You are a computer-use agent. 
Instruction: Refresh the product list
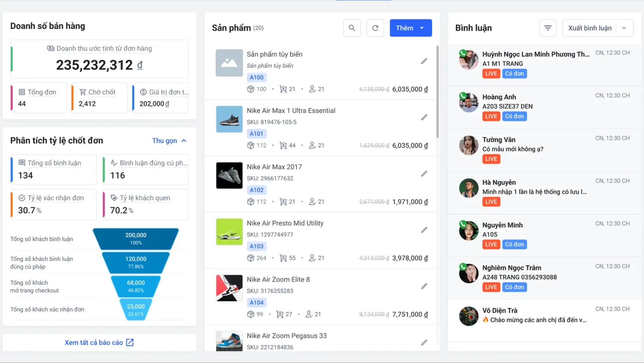375,28
